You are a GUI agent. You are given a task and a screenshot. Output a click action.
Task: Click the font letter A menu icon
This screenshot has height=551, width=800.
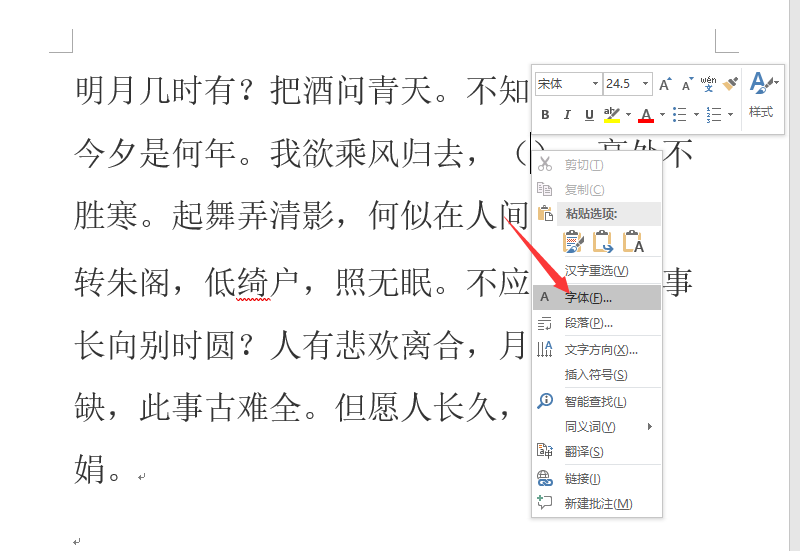pos(545,297)
